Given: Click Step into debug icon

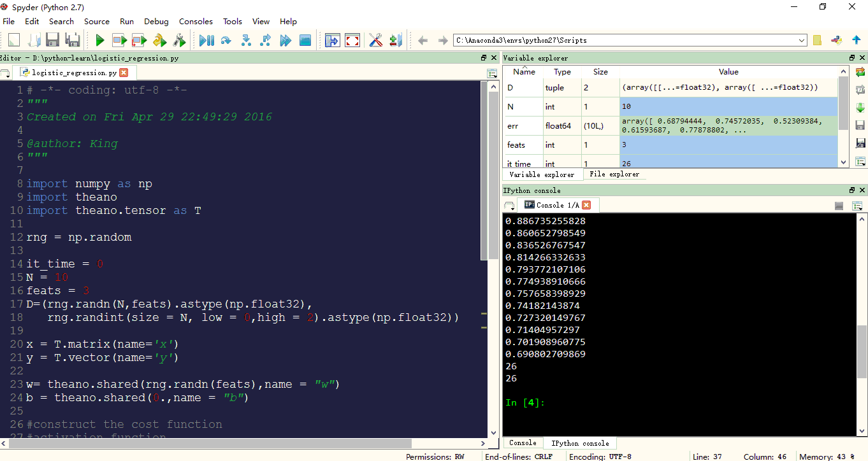Looking at the screenshot, I should [246, 41].
